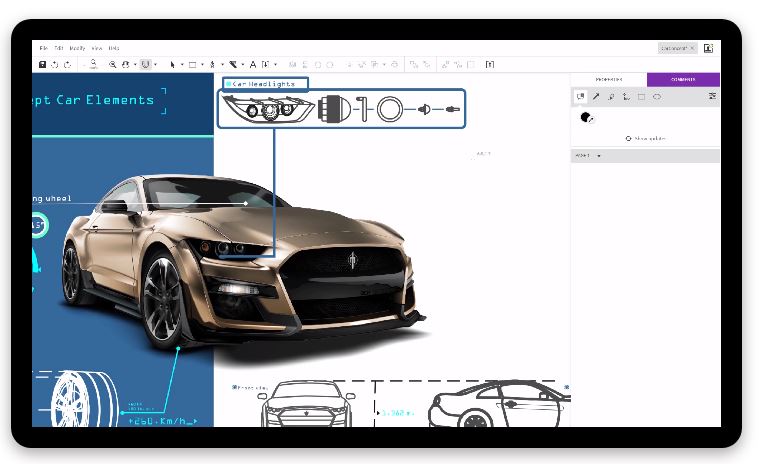This screenshot has height=464, width=759.
Task: Click the side view car line drawing
Action: [500, 404]
